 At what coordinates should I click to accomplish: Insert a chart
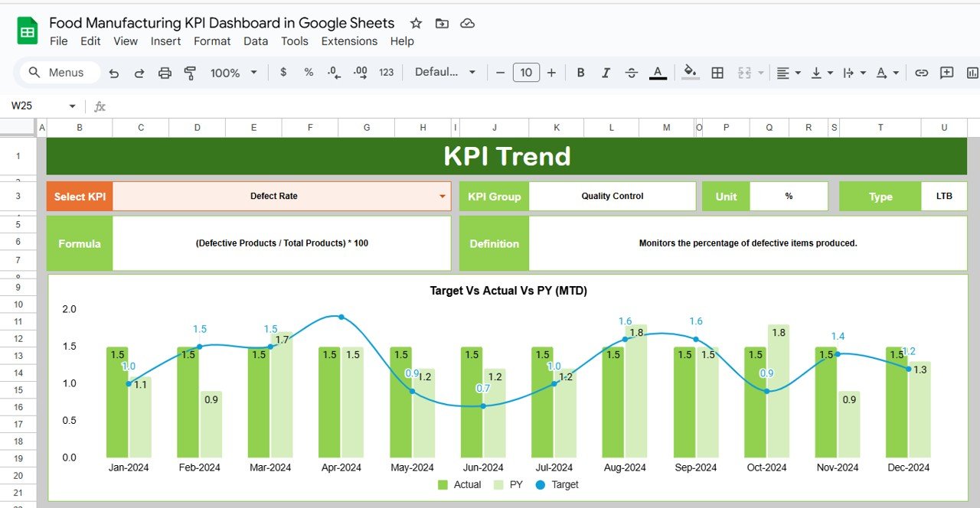tap(972, 73)
